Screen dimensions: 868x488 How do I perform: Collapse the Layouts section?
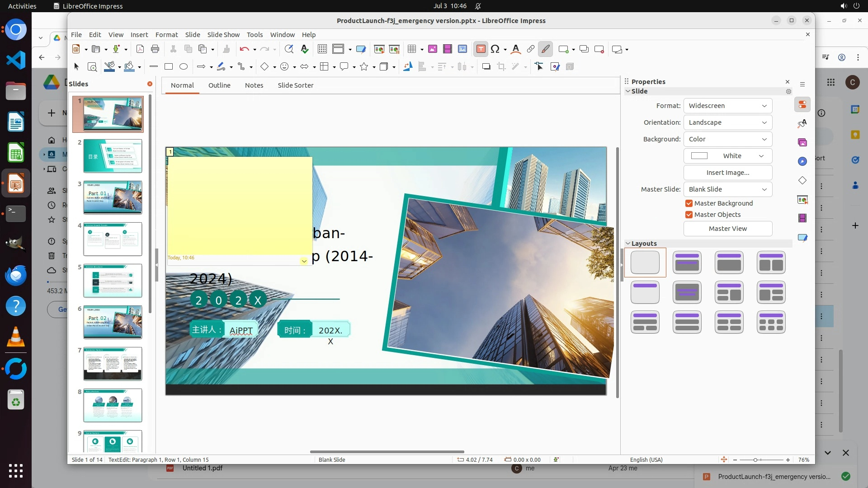pos(628,244)
